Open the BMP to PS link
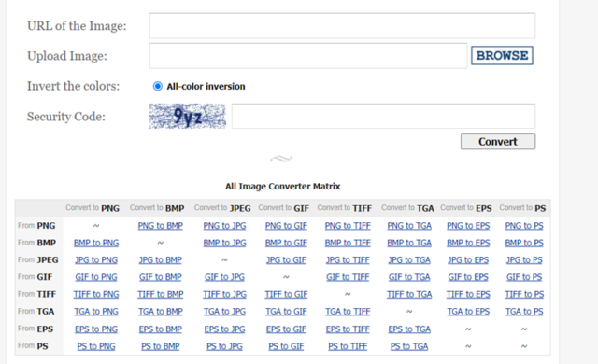Image resolution: width=598 pixels, height=364 pixels. pyautogui.click(x=524, y=243)
